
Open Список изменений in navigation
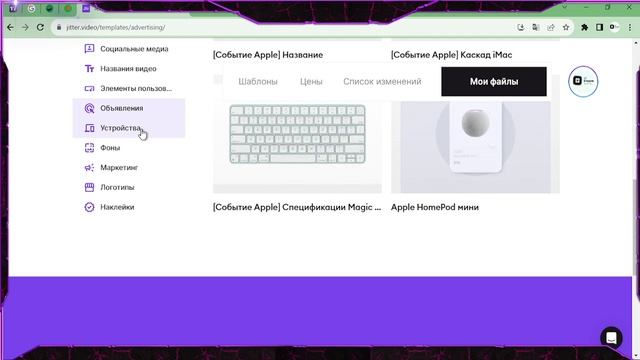point(382,82)
